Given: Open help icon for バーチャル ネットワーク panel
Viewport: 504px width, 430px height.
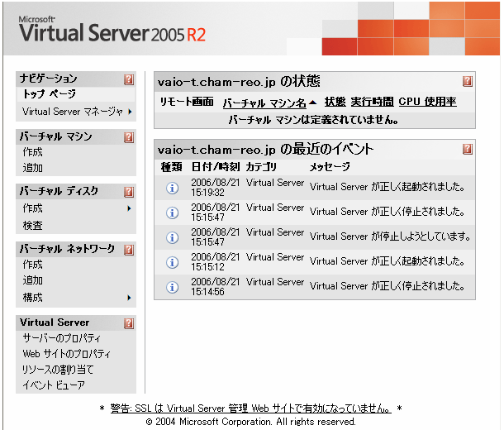Looking at the screenshot, I should click(129, 250).
